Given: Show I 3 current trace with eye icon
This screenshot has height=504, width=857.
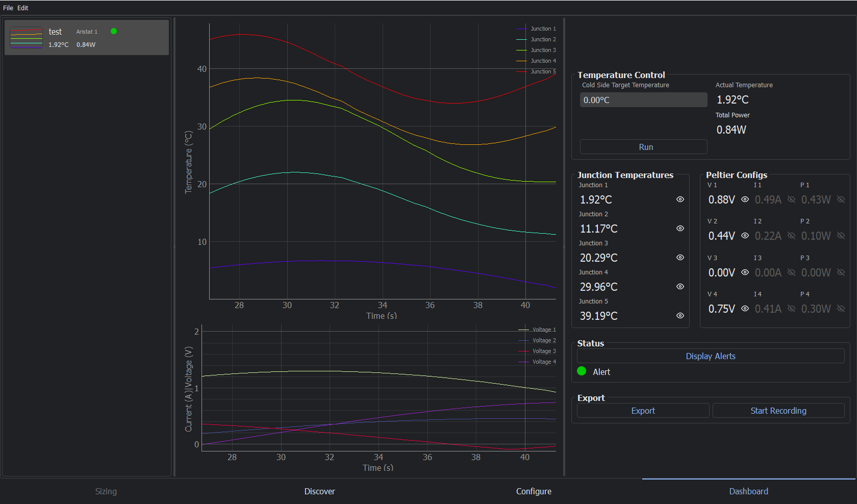Looking at the screenshot, I should [x=791, y=272].
